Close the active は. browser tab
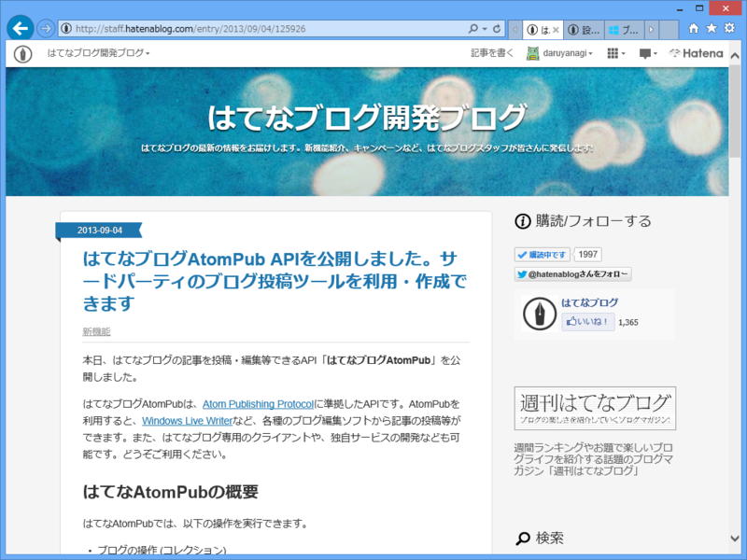The width and height of the screenshot is (747, 560). [556, 30]
